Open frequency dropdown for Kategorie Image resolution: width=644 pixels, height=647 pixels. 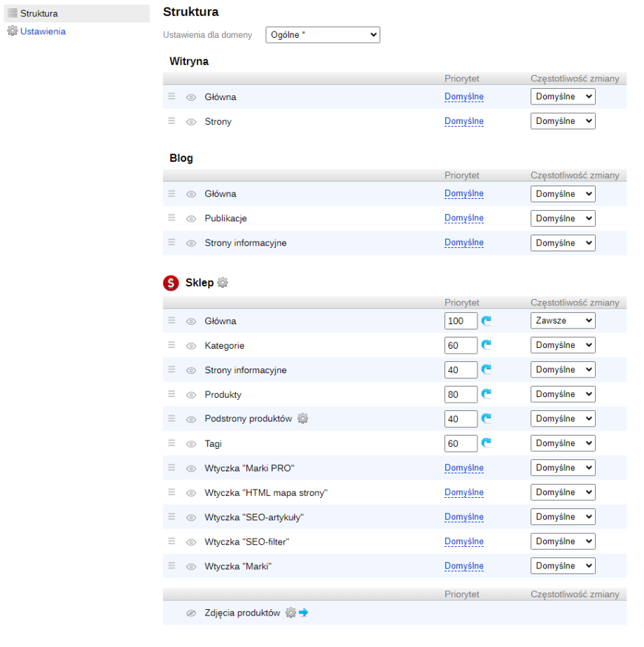click(x=563, y=345)
